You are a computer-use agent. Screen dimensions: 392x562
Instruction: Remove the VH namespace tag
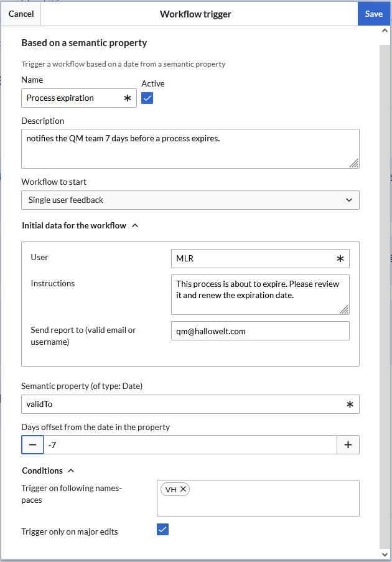point(183,489)
